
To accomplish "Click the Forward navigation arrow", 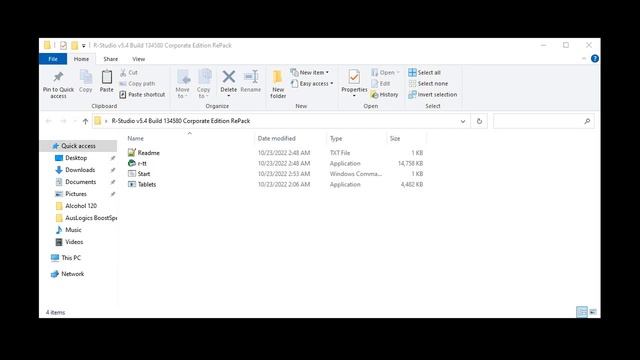I will pos(63,121).
